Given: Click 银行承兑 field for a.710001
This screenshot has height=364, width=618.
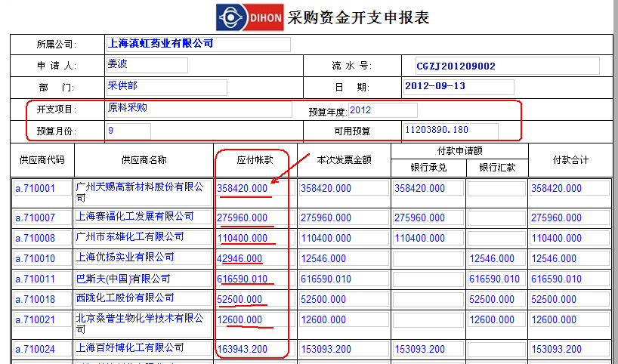Looking at the screenshot, I should (428, 188).
